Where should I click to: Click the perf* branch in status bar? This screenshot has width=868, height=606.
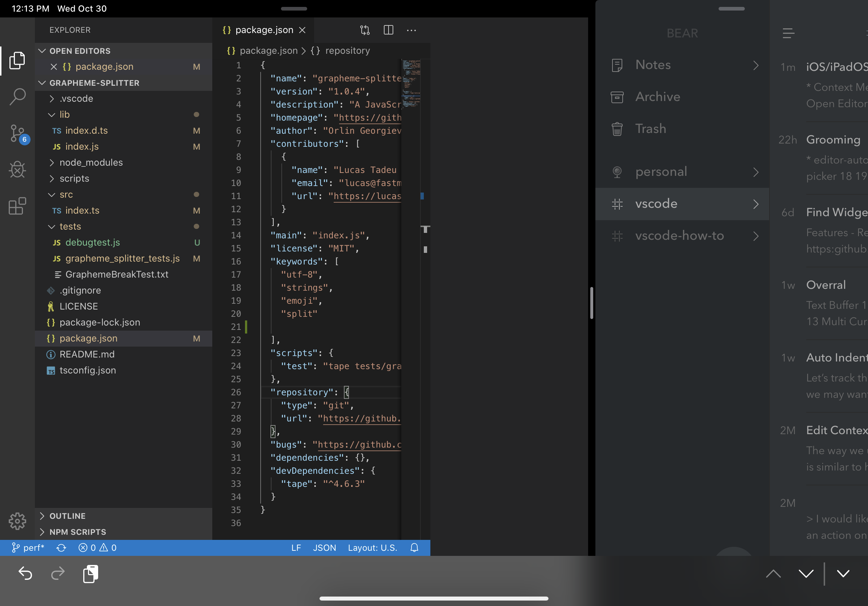(28, 548)
